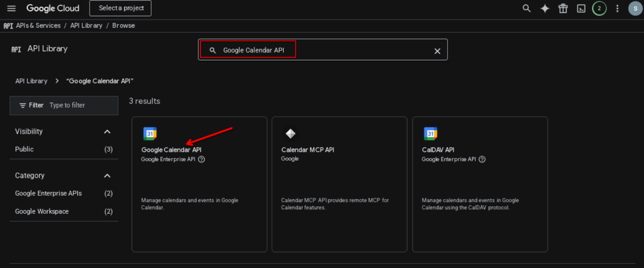Click the API icon beside APIs & Services
Image resolution: width=644 pixels, height=268 pixels.
point(8,26)
